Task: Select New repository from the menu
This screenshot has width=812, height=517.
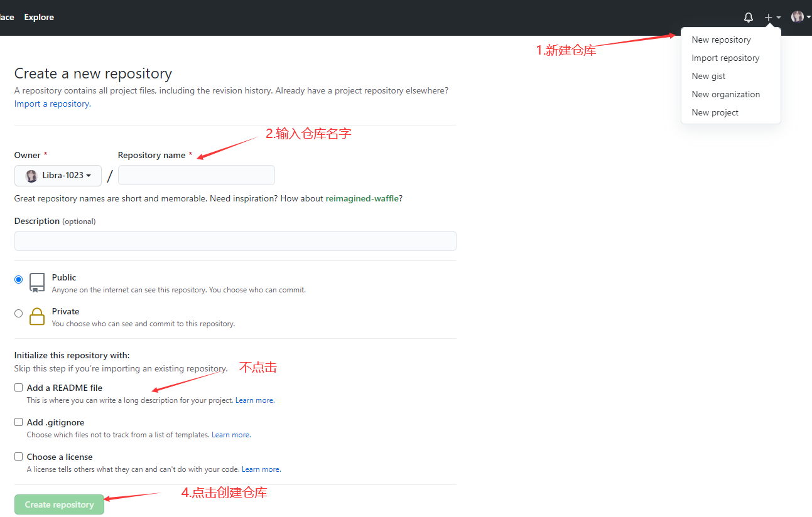Action: click(721, 40)
